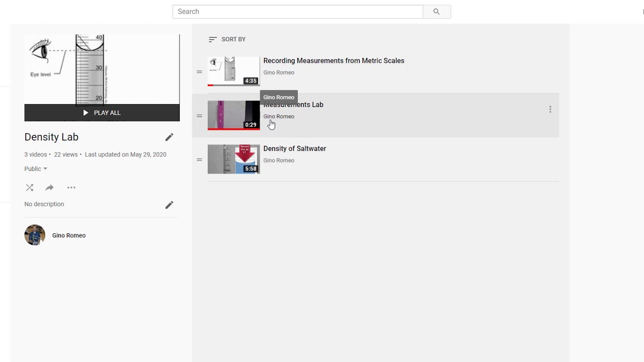Click Gino Romeo under Density of Saltwater

(x=279, y=160)
